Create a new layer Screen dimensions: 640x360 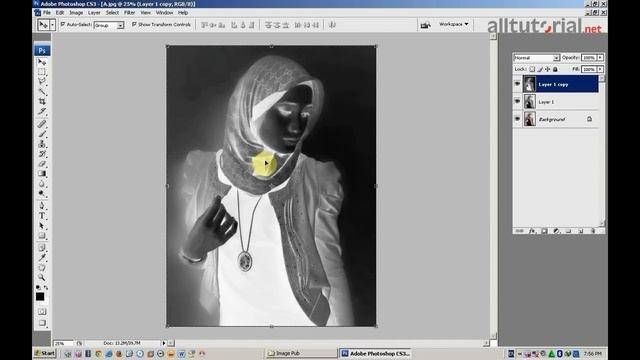coord(581,231)
